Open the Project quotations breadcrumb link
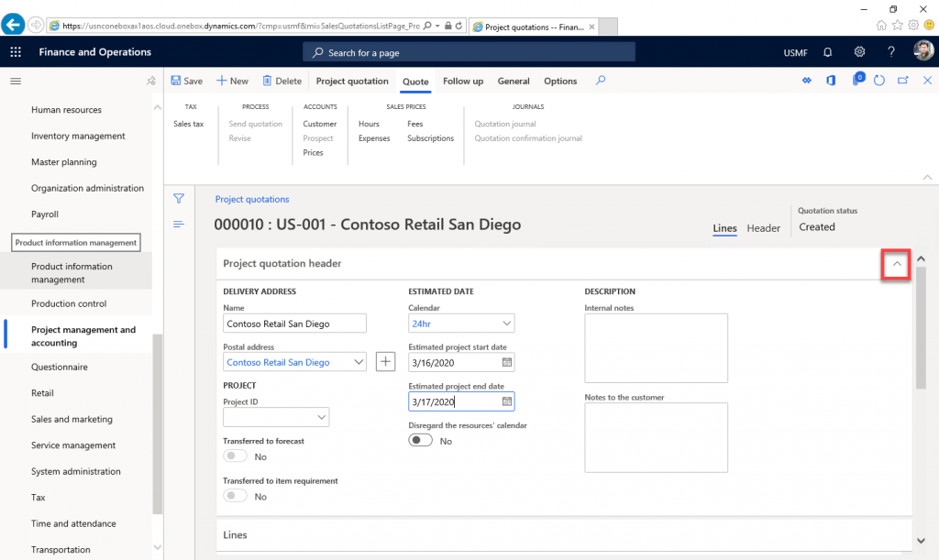This screenshot has width=939, height=560. point(252,198)
